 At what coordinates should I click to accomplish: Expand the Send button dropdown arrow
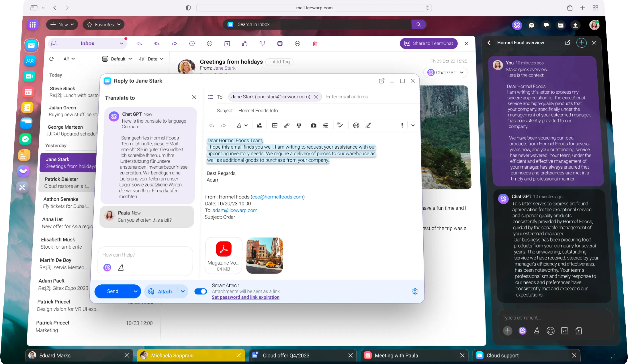click(x=135, y=291)
